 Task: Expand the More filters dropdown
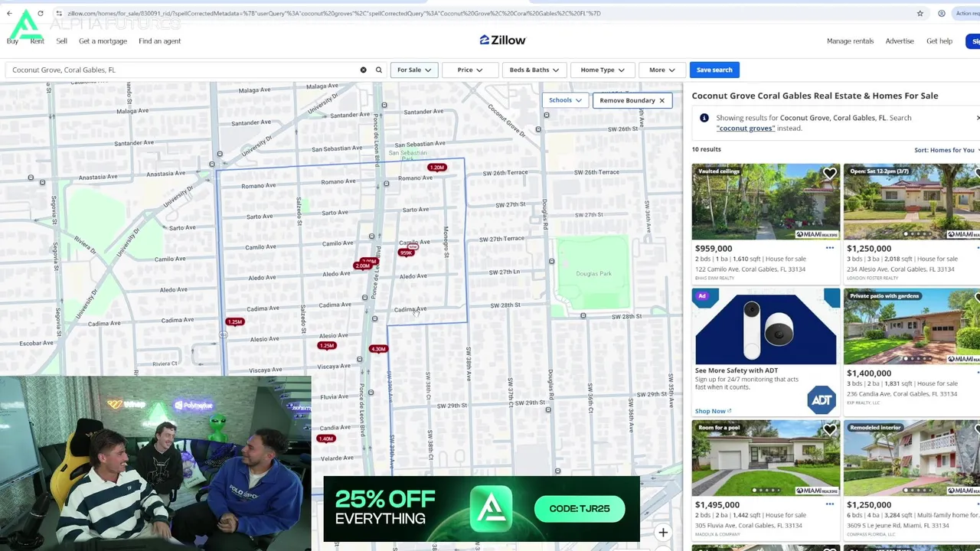[661, 70]
